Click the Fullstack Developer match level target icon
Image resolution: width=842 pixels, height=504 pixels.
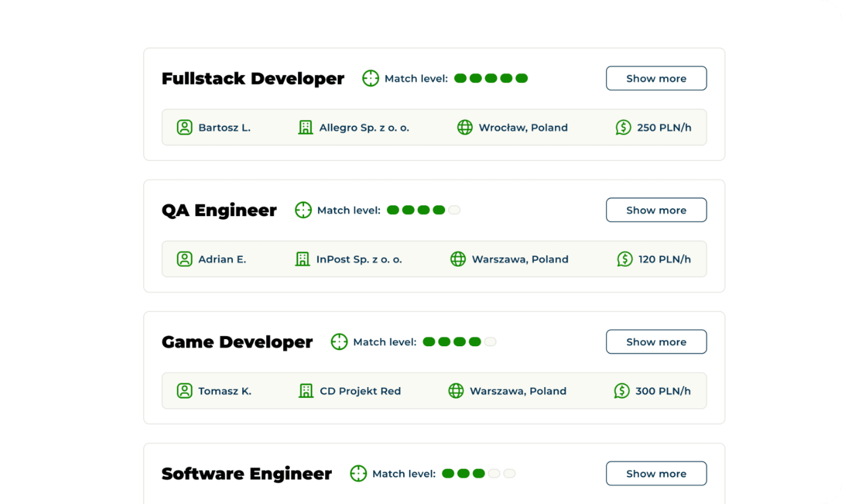click(x=370, y=78)
